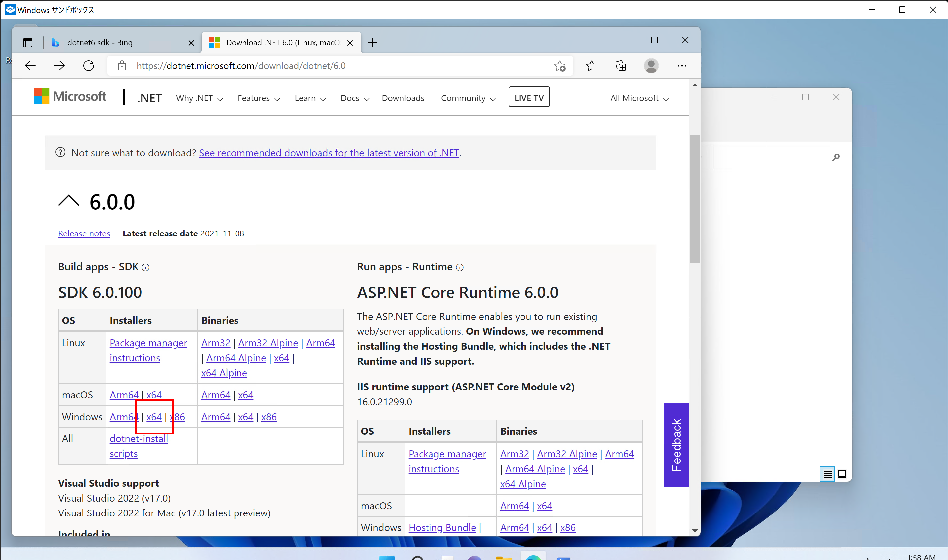
Task: Download Windows x64 SDK installer
Action: pos(154,417)
